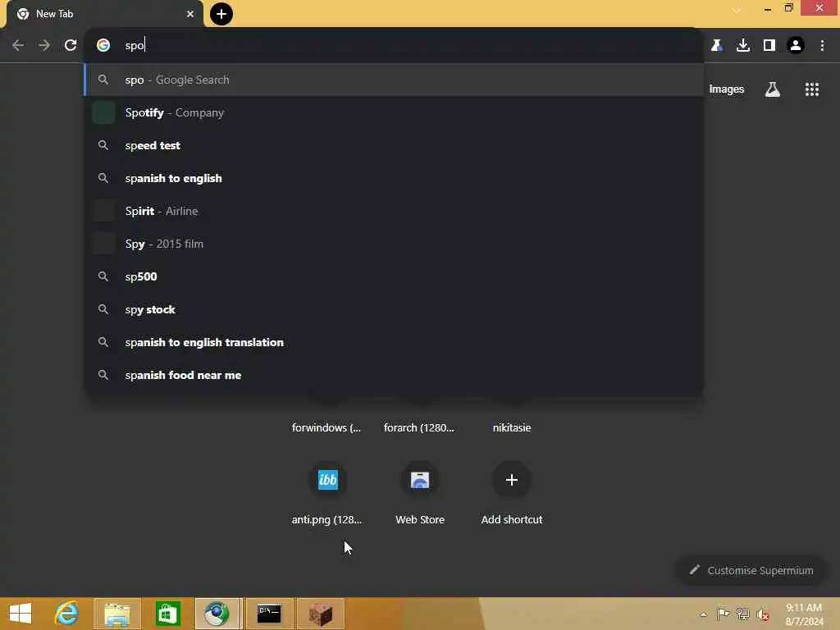Image resolution: width=840 pixels, height=630 pixels.
Task: Toggle the side panel icon
Action: click(x=769, y=45)
